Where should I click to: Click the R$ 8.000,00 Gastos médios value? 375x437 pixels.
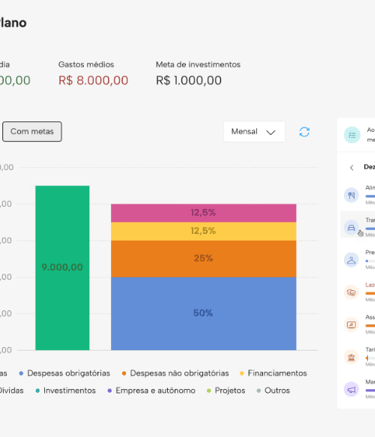pos(93,80)
